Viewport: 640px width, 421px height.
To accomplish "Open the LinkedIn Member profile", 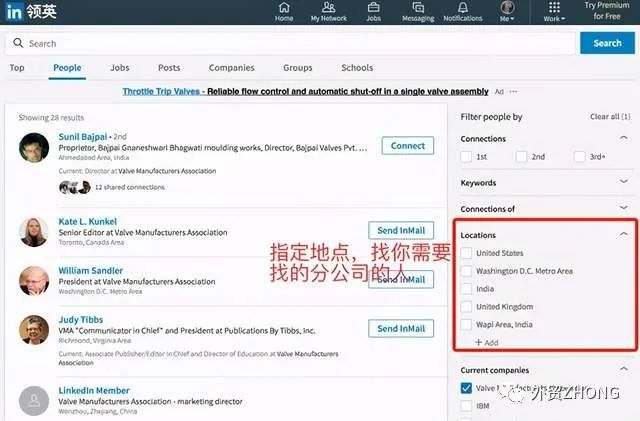I will point(94,391).
